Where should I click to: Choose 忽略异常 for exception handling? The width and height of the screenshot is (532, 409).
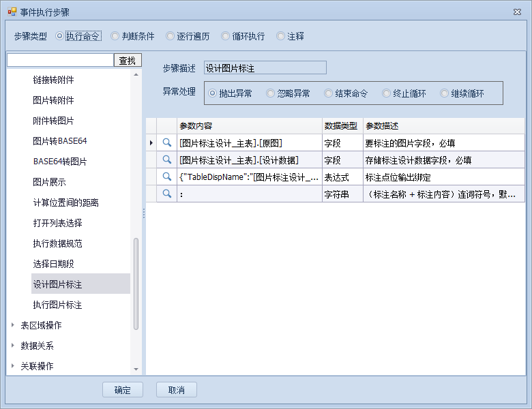[271, 93]
